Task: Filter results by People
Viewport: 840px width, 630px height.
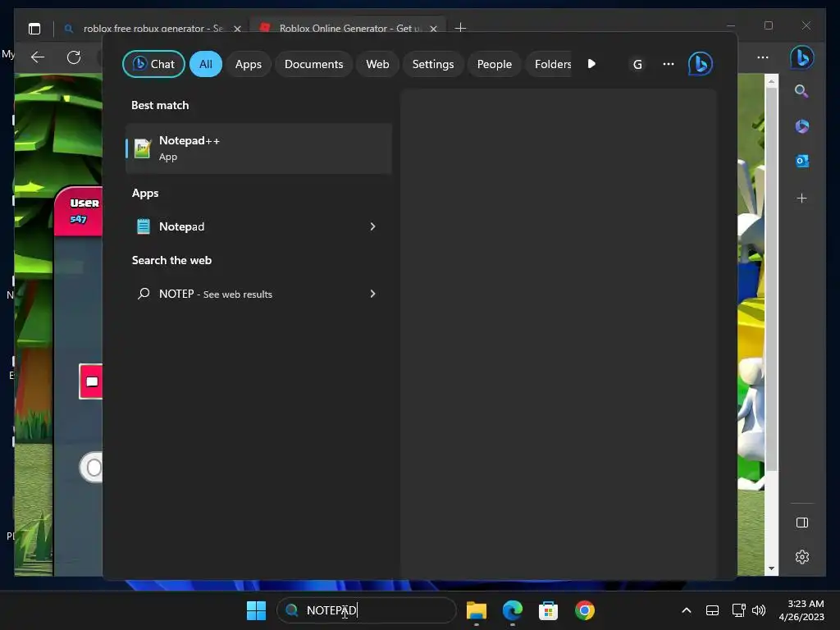Action: coord(494,64)
